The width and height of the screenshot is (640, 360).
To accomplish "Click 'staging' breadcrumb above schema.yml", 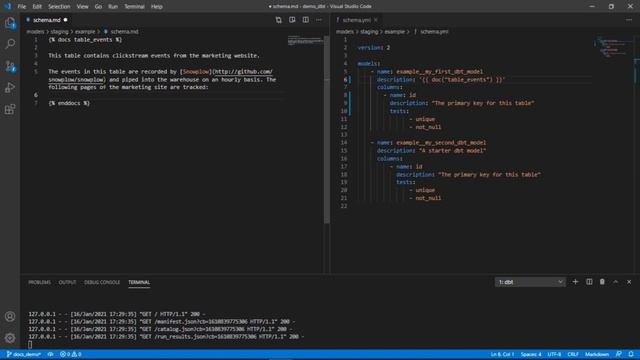I will [x=369, y=32].
